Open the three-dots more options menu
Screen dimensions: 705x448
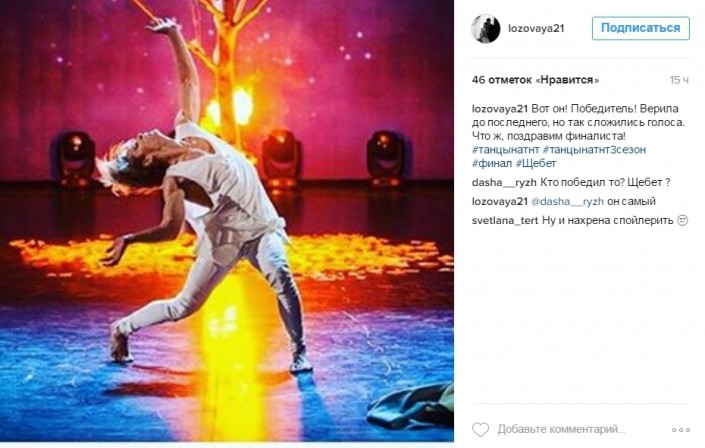pos(681,430)
